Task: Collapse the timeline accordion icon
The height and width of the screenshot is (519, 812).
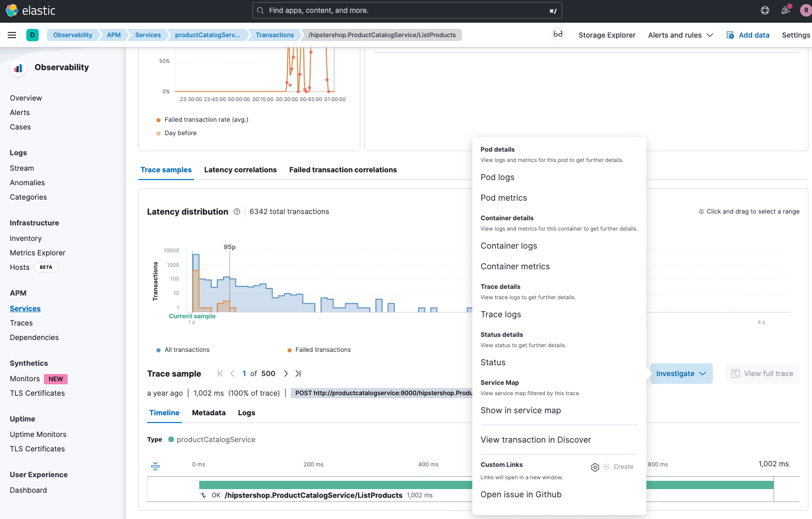Action: [x=155, y=466]
